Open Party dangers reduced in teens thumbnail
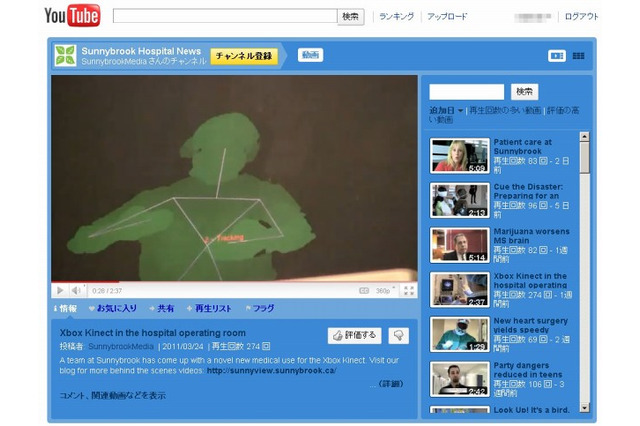The width and height of the screenshot is (640, 426). [x=460, y=379]
